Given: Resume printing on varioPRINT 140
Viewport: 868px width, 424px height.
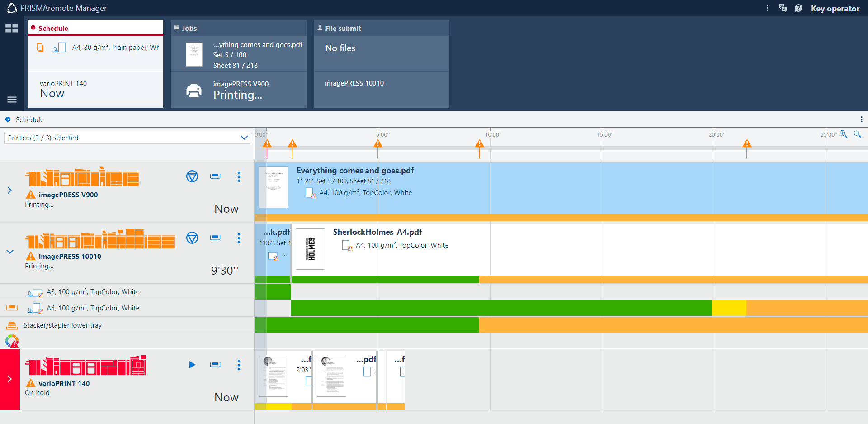Looking at the screenshot, I should click(x=192, y=365).
